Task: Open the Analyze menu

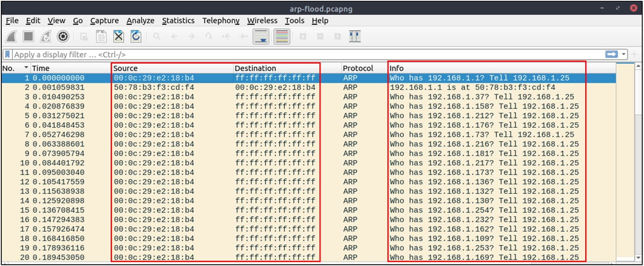Action: (x=140, y=21)
